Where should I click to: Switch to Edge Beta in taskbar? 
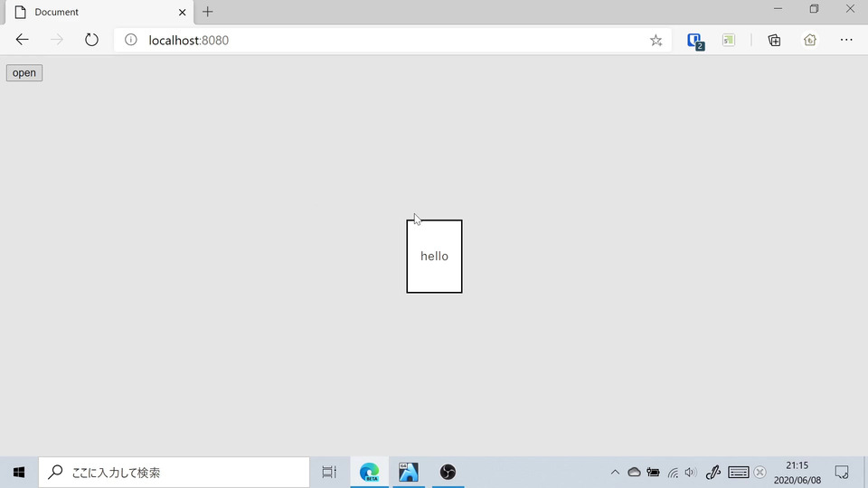click(369, 473)
